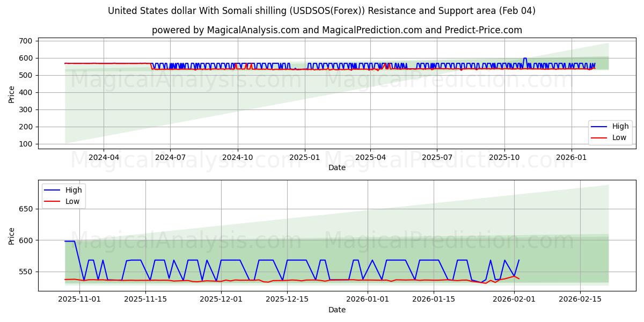Expand the top chart legend box
Image resolution: width=644 pixels, height=322 pixels.
[x=609, y=134]
